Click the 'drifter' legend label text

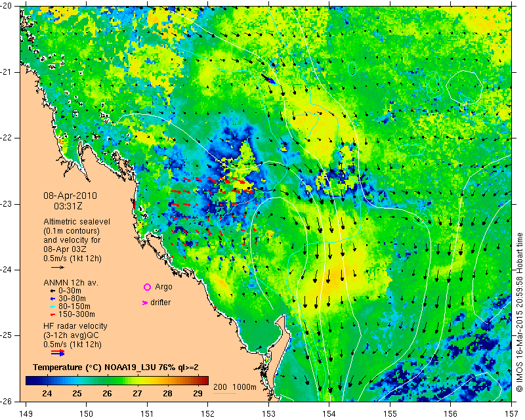click(160, 303)
